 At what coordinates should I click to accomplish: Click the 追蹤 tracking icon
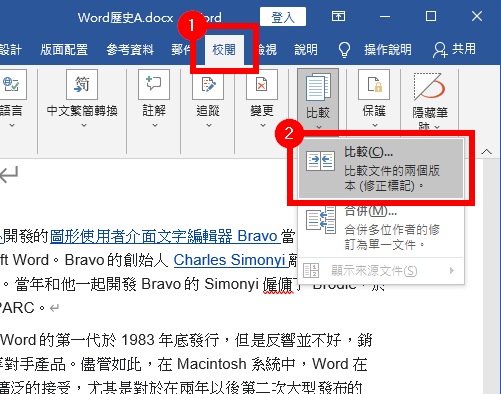[x=208, y=85]
